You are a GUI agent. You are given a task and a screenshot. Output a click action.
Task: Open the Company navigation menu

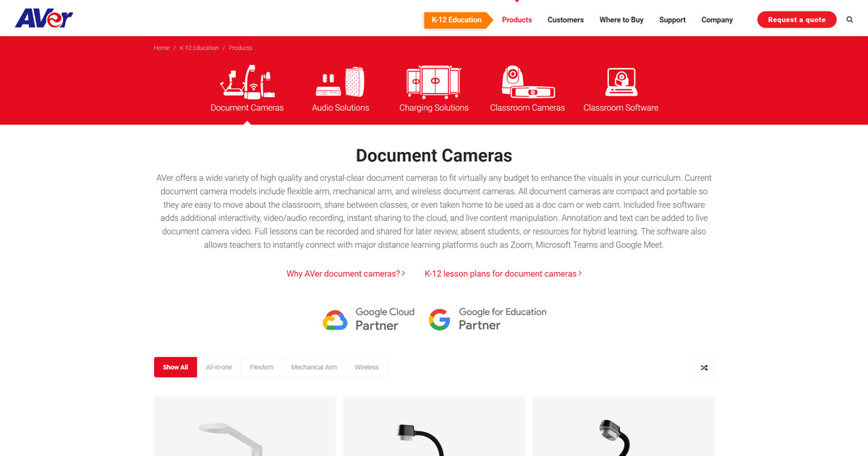click(717, 20)
